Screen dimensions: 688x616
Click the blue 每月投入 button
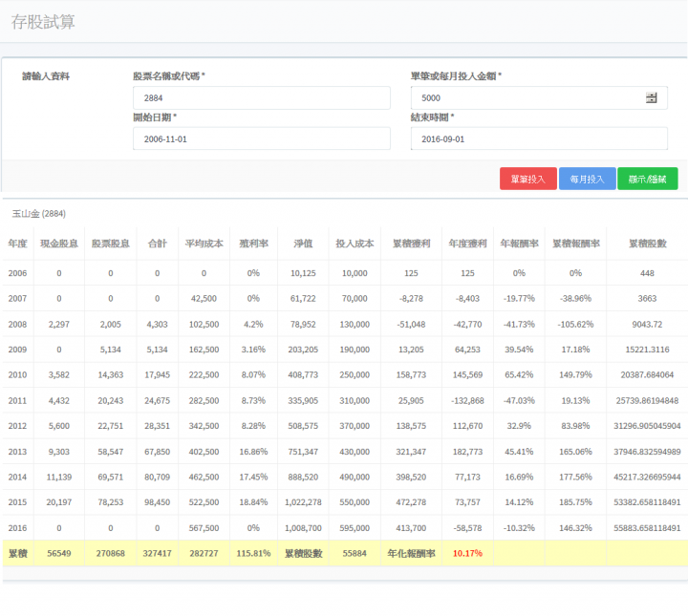point(587,179)
